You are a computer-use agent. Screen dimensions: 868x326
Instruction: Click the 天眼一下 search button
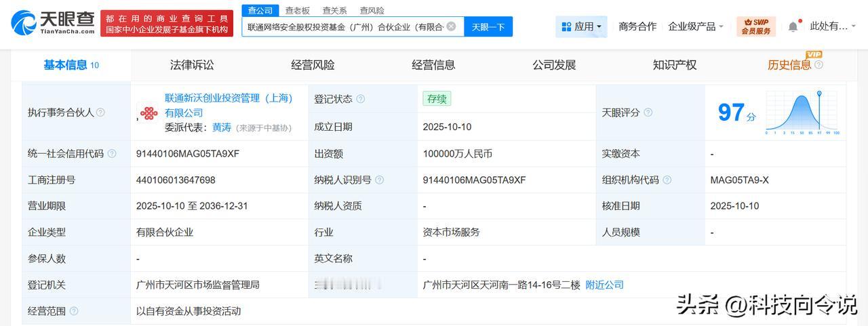[488, 26]
